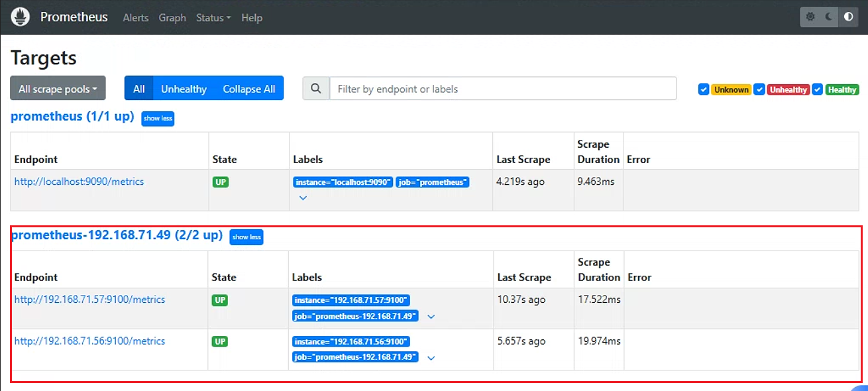This screenshot has width=868, height=391.
Task: Open the http://192.168.71.57:9100/metrics endpoint link
Action: pyautogui.click(x=89, y=300)
